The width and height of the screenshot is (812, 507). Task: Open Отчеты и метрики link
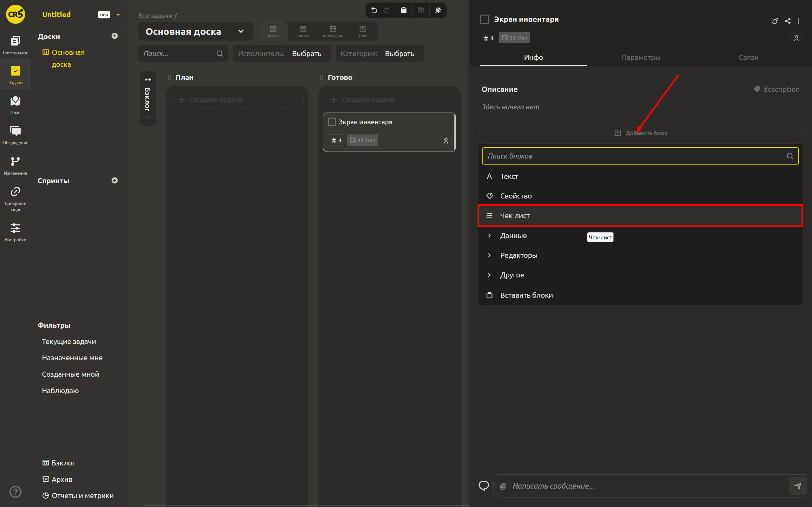[78, 496]
